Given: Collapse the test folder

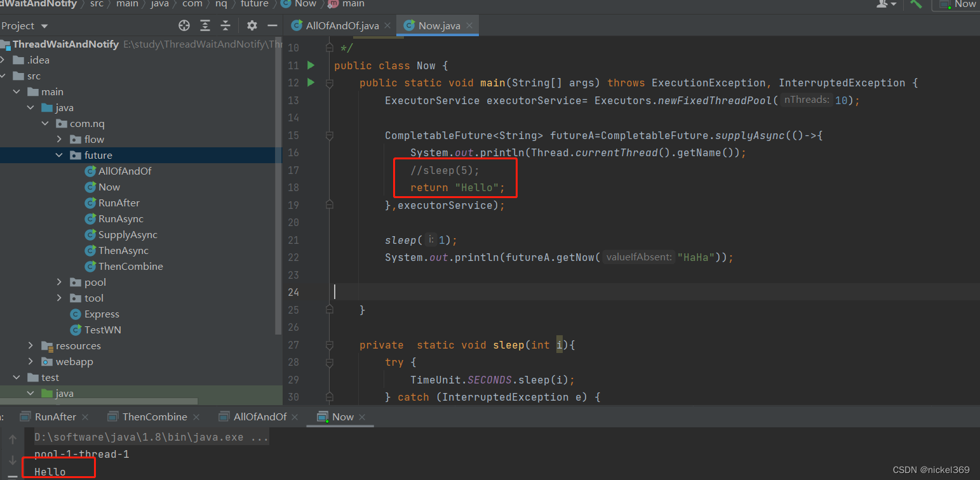Looking at the screenshot, I should pyautogui.click(x=17, y=378).
